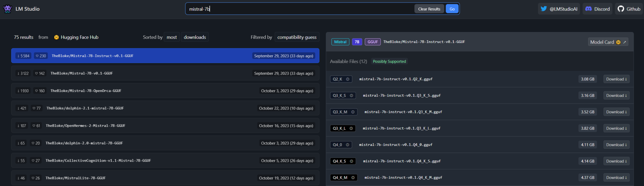Download the Q3_K_M gguf file

pos(616,112)
